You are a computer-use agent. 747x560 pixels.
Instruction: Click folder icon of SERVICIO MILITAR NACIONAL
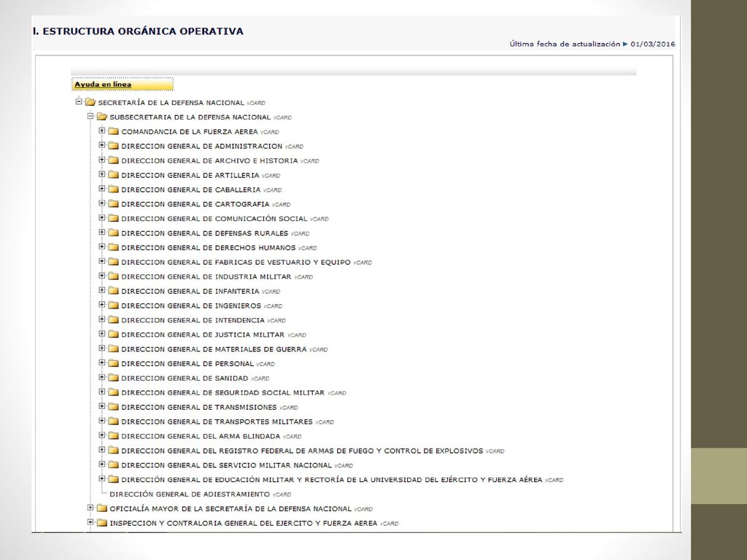coord(113,464)
